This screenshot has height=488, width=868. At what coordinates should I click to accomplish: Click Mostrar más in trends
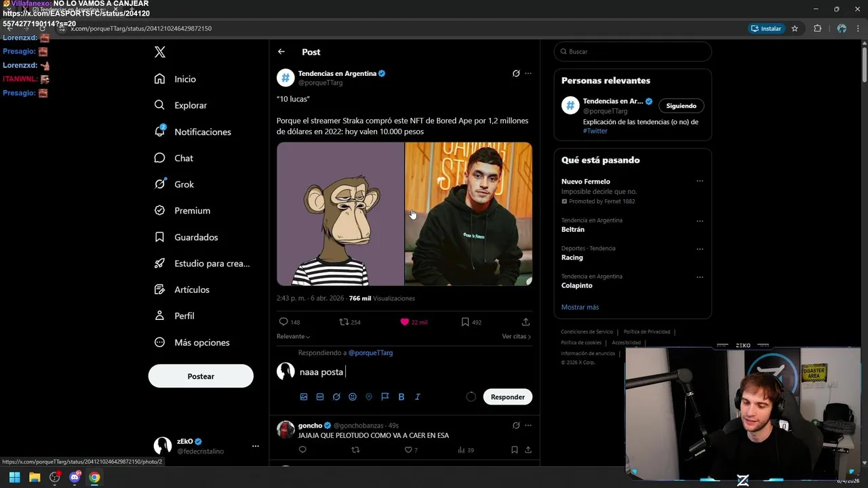(x=580, y=307)
